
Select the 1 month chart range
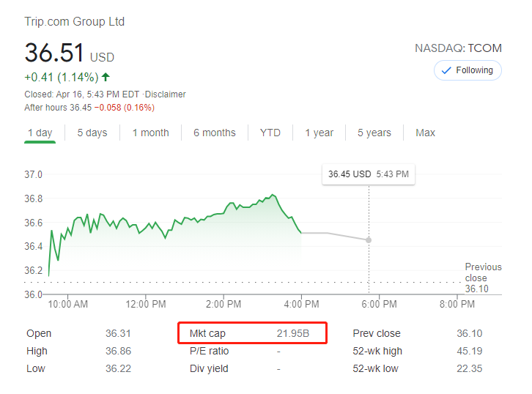(150, 133)
